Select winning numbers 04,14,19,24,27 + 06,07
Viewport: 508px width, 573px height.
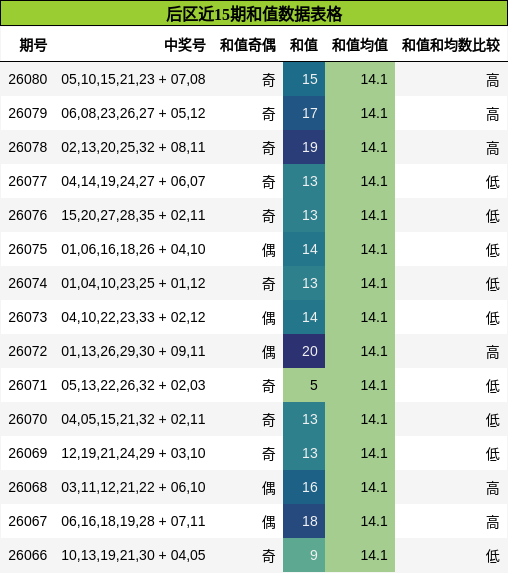133,181
